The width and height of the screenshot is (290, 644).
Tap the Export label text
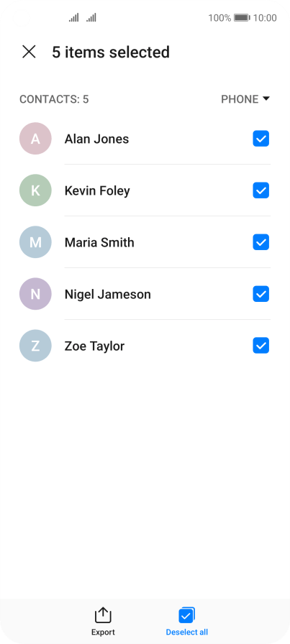[103, 632]
